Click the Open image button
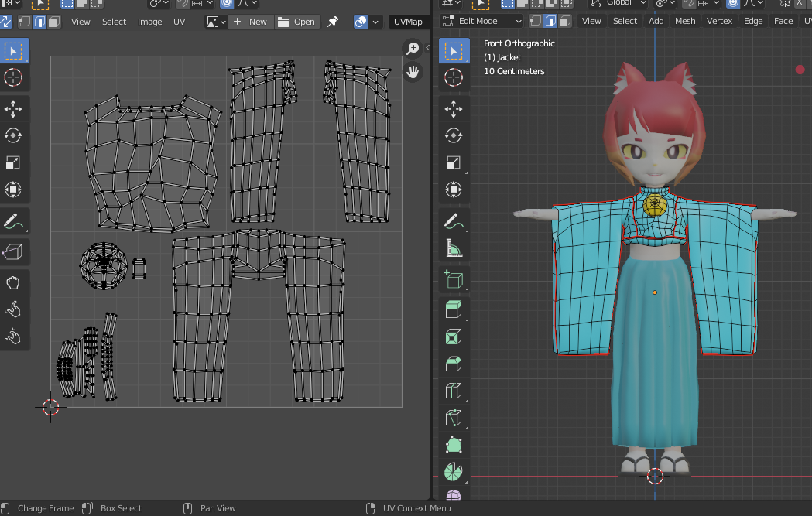Screen dimensions: 812x516 pyautogui.click(x=296, y=22)
